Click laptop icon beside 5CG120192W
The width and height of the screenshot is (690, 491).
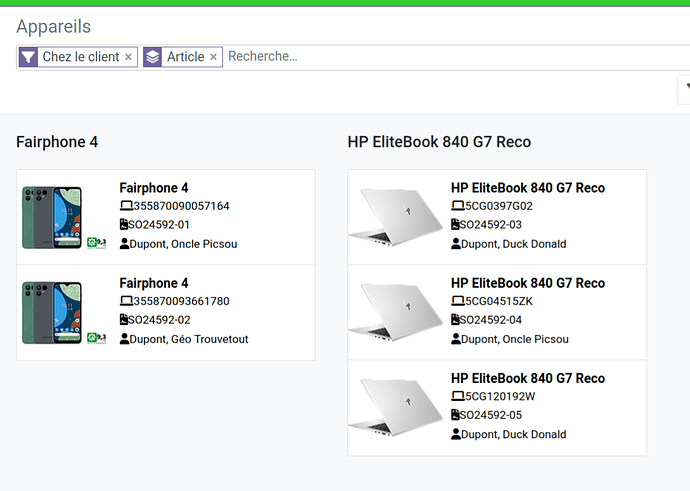[x=458, y=396]
